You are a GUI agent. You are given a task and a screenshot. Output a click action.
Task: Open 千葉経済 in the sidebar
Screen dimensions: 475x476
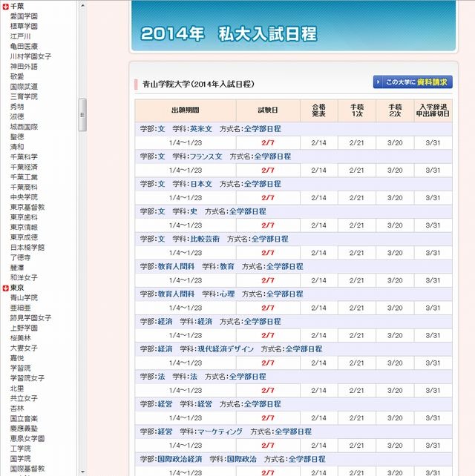point(24,167)
